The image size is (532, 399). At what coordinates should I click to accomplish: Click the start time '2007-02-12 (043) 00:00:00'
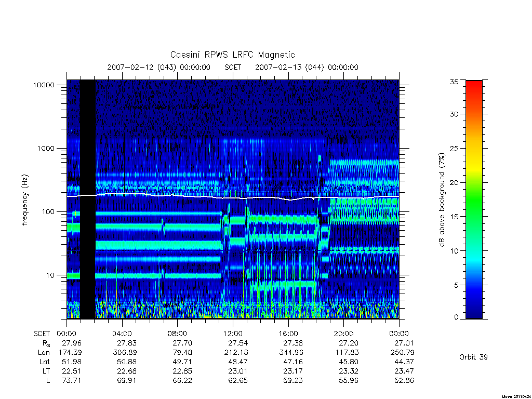tap(159, 67)
